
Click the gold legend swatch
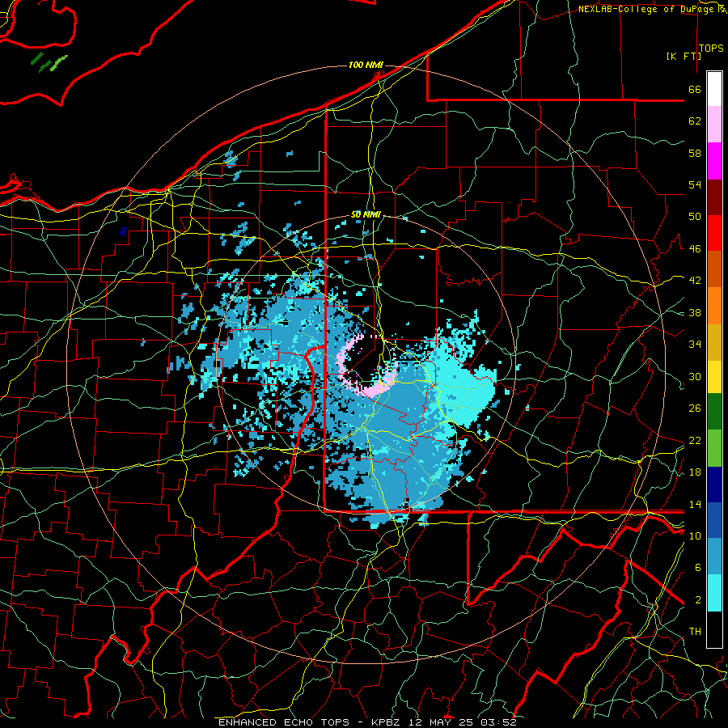pyautogui.click(x=714, y=341)
